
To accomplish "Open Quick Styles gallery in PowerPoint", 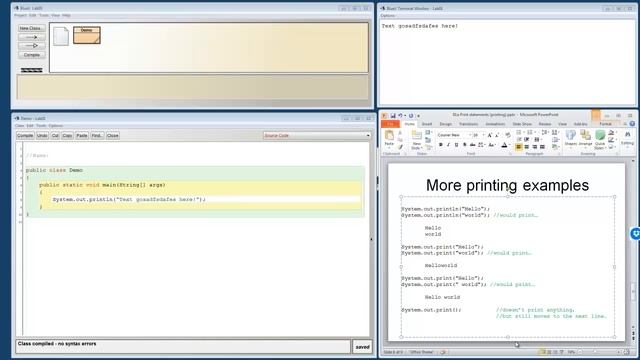I will 600,139.
